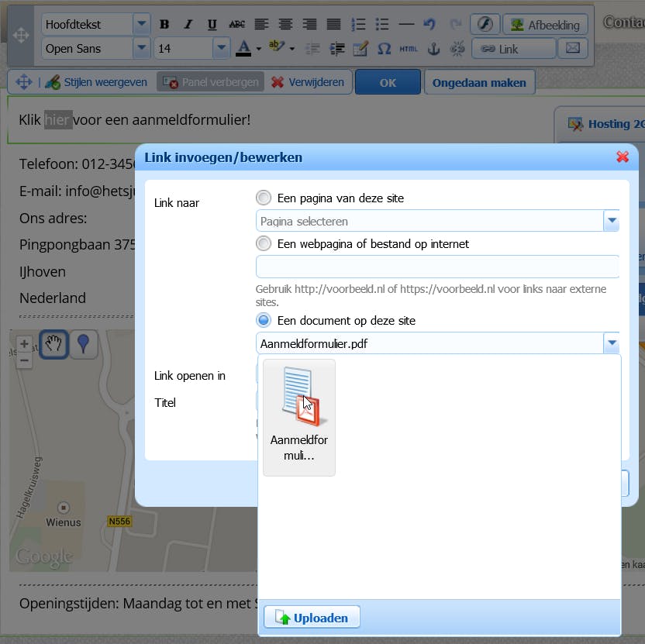Confirm with the blue OK button
Image resolution: width=645 pixels, height=644 pixels.
388,82
